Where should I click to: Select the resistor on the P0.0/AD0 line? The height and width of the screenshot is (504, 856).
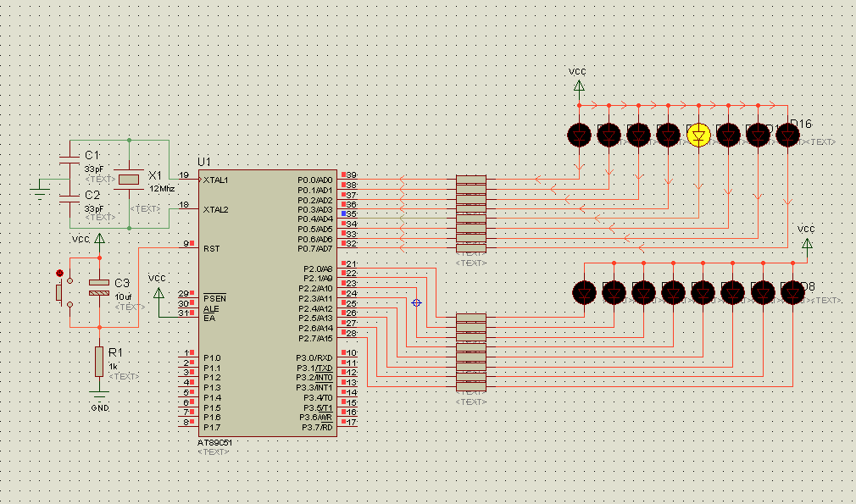471,179
